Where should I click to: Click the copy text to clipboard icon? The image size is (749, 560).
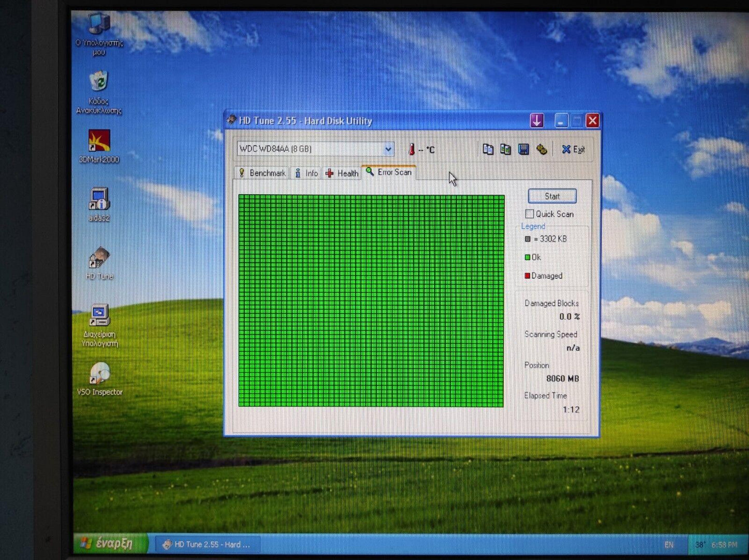(x=488, y=149)
